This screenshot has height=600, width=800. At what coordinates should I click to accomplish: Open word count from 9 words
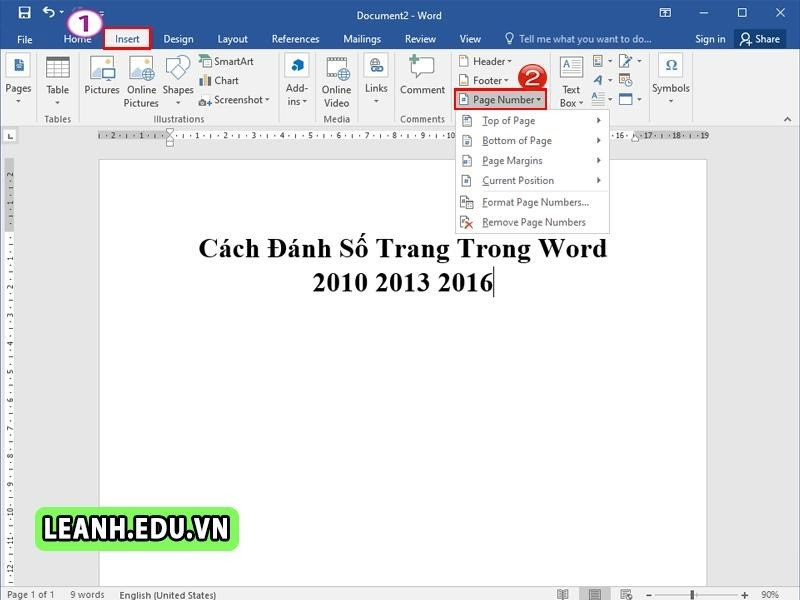pyautogui.click(x=87, y=594)
